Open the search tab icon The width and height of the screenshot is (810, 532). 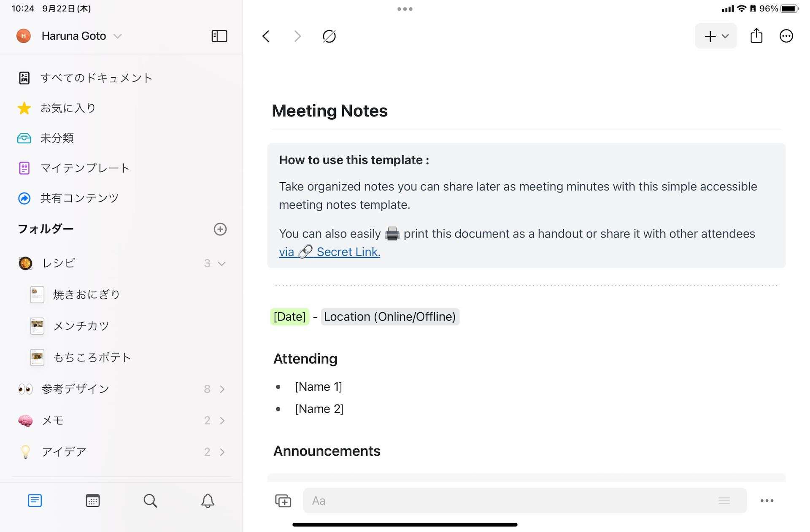tap(150, 501)
